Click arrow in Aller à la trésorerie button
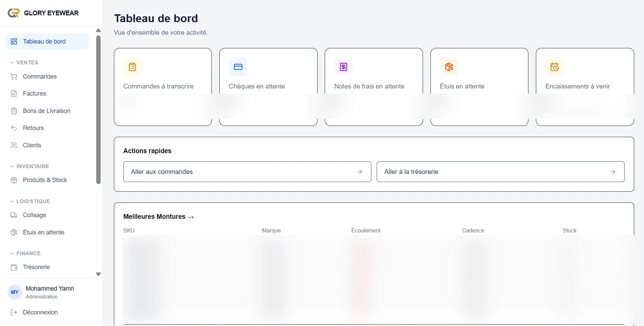644x326 pixels. pyautogui.click(x=613, y=172)
